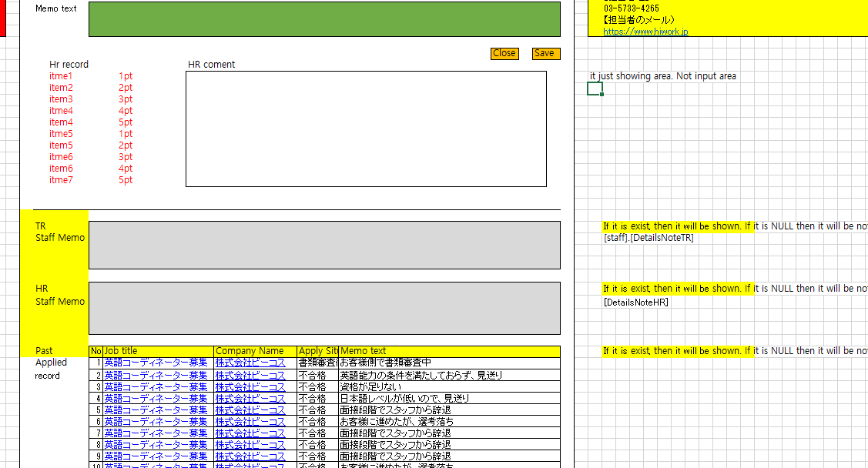Screen dimensions: 868x468
Task: Click memo 'お客様に進めたが、選考落ち' in row 6
Action: tap(397, 422)
